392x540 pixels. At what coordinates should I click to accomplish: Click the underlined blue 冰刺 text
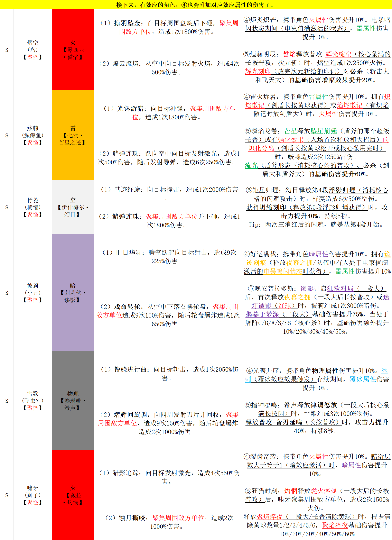point(384,371)
